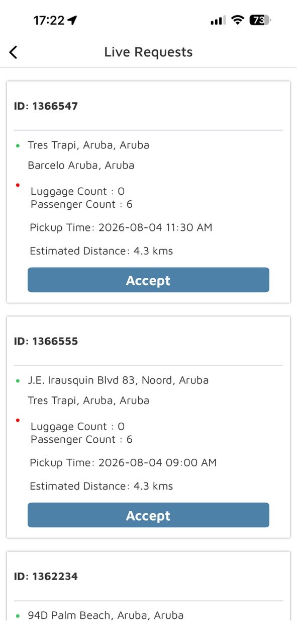Go back using the left arrow icon

[14, 52]
